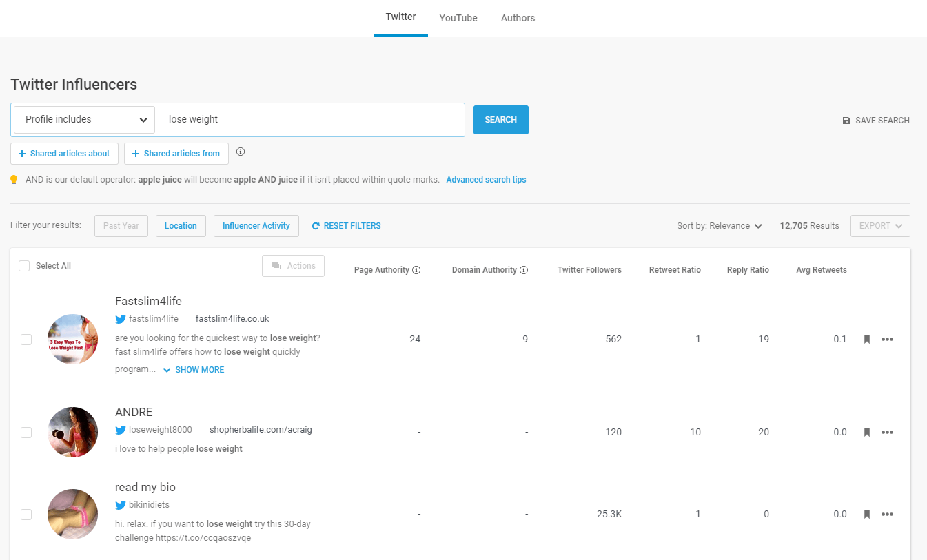Open the Export dropdown
Viewport: 927px width, 560px height.
(x=880, y=226)
